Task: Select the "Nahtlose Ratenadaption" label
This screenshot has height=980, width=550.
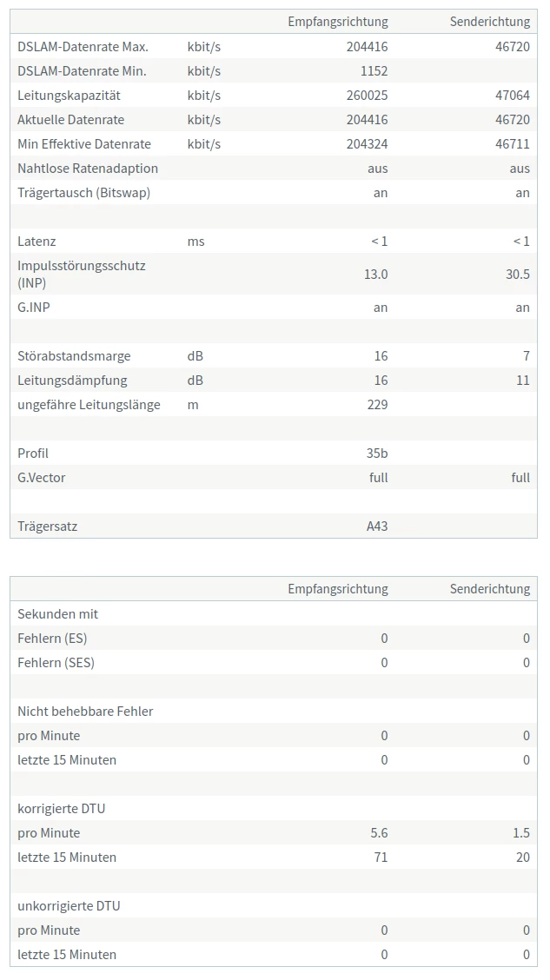Action: point(88,169)
